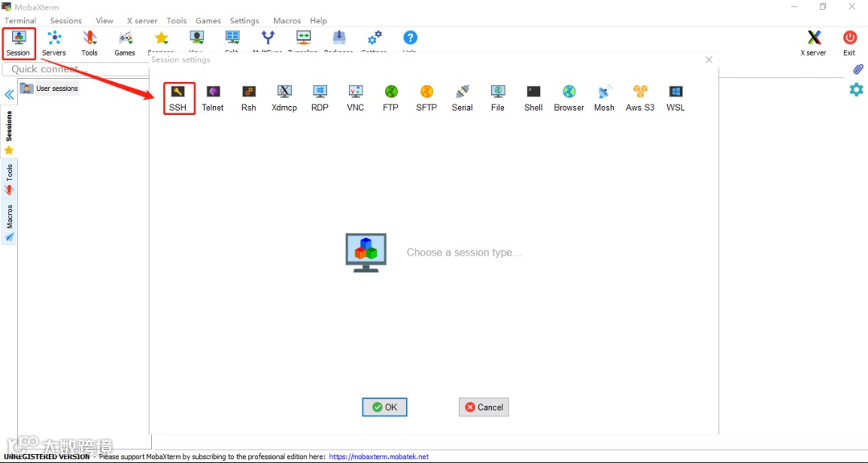Image resolution: width=868 pixels, height=463 pixels.
Task: Click the Cancel button
Action: click(484, 407)
